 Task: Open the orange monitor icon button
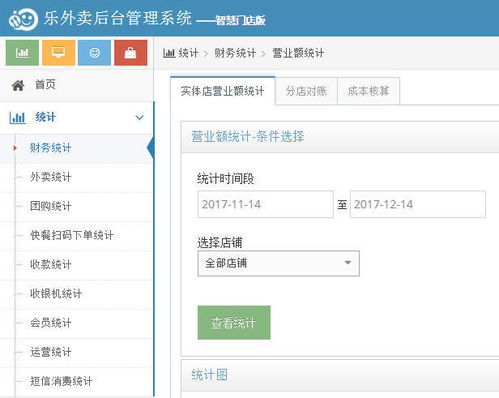click(58, 53)
